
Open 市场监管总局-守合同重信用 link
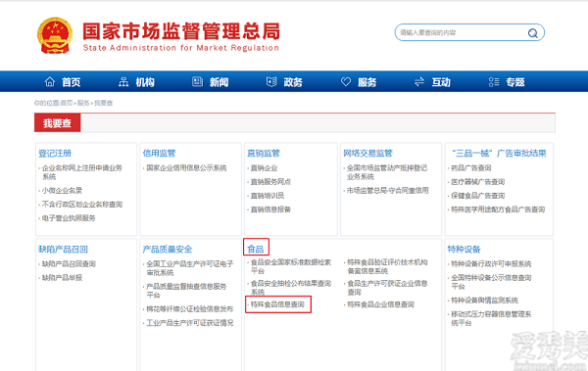coord(387,190)
